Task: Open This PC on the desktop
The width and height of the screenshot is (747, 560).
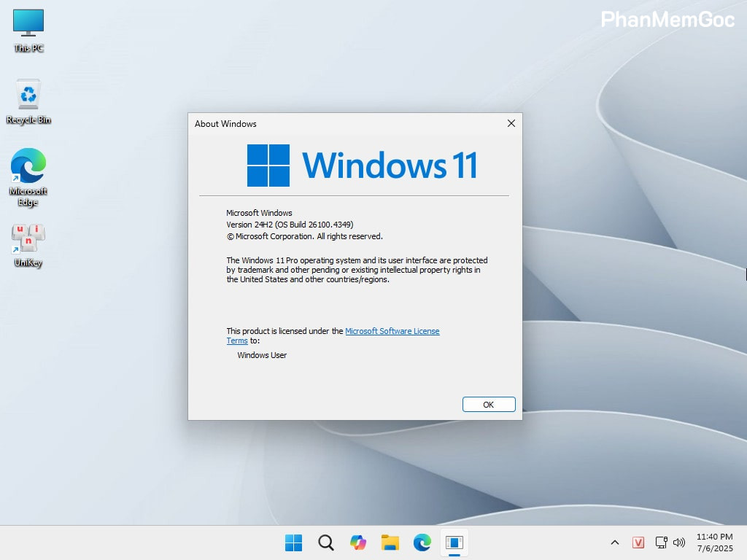Action: (28, 28)
